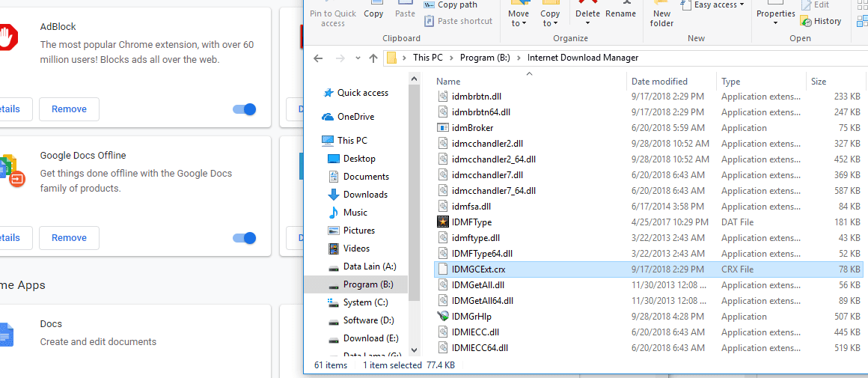This screenshot has height=378, width=868.
Task: Click the Google Docs Offline extension icon
Action: coord(11,171)
